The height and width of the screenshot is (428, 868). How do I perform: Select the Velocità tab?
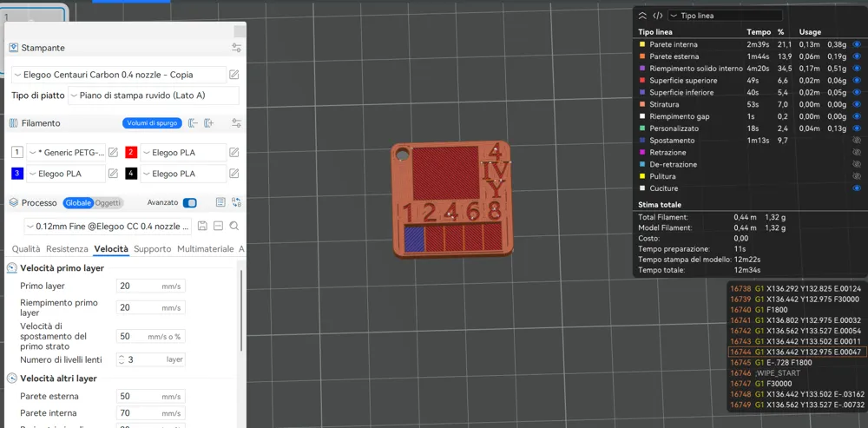click(111, 249)
